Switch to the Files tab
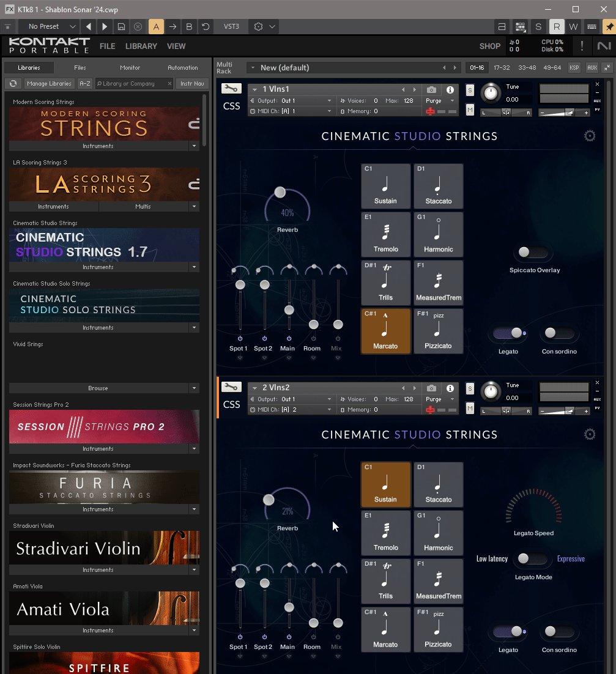Viewport: 616px width, 674px height. [80, 68]
